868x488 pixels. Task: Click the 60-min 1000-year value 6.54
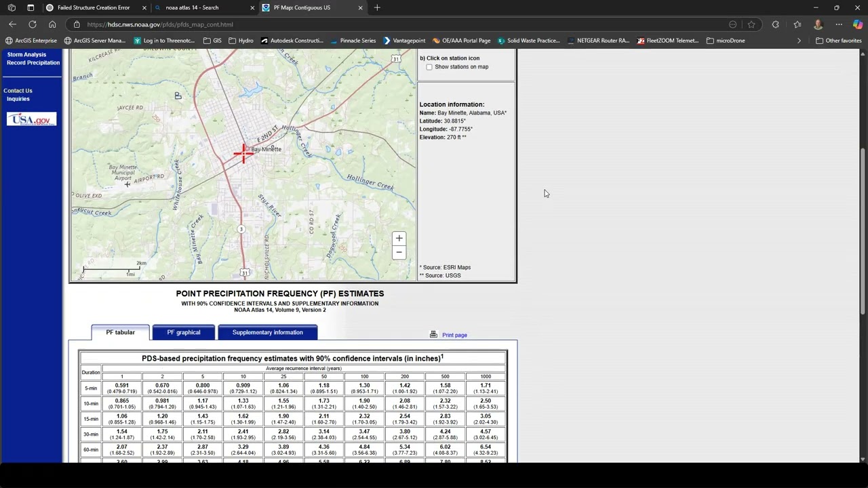point(486,447)
